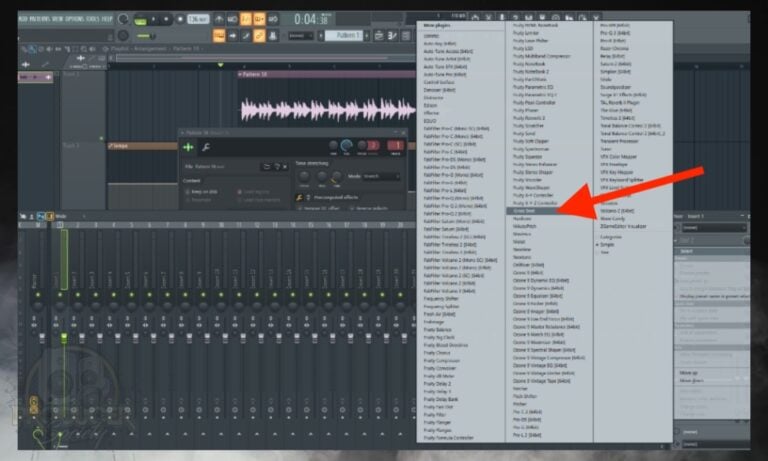Click the wrench settings icon in sampler window

(x=206, y=147)
